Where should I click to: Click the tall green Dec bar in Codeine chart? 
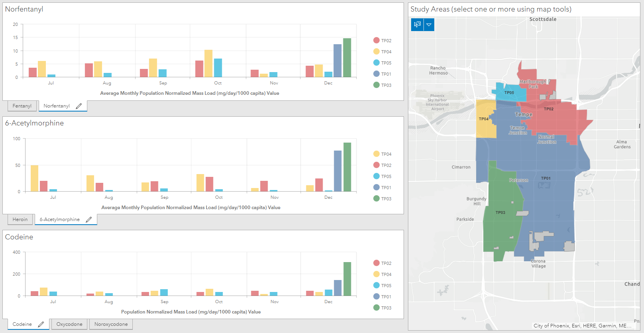(x=347, y=279)
